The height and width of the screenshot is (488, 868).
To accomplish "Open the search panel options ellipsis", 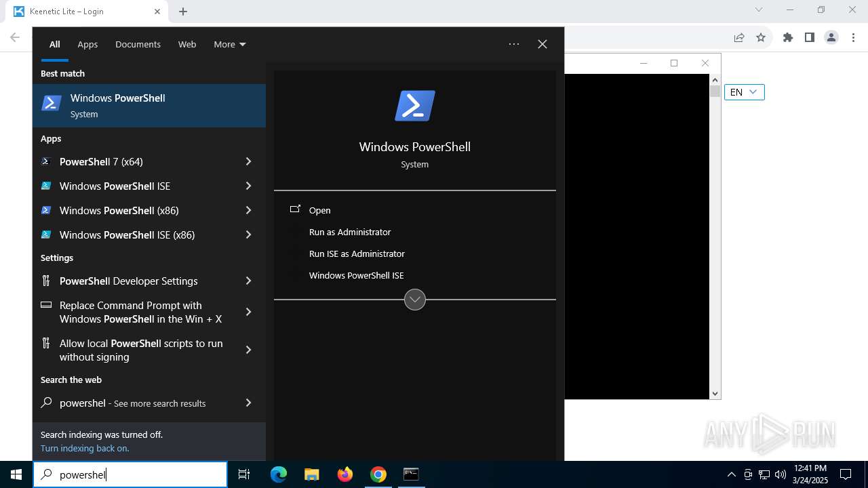I will [x=514, y=44].
